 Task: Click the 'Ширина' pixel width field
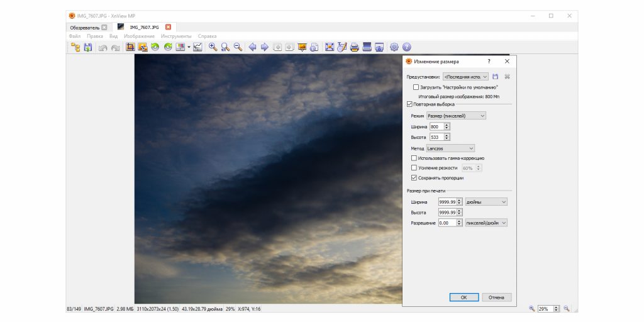pos(436,126)
